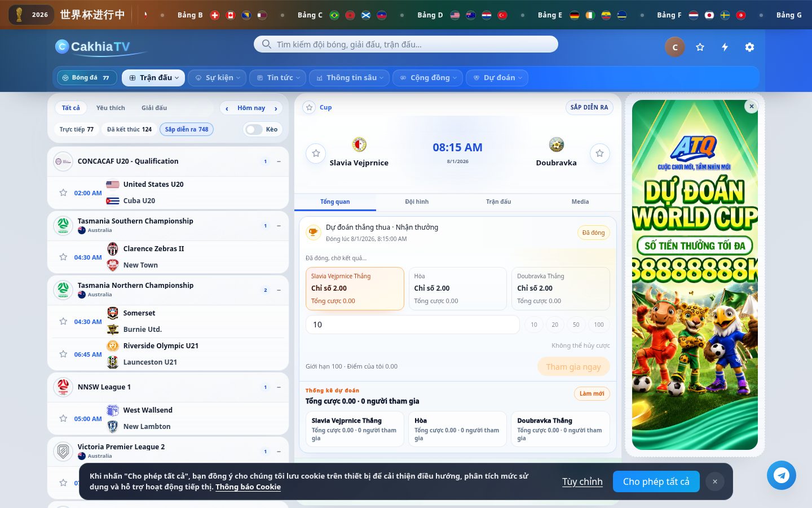Favorite the Somerset vs Burnie Utd. match
This screenshot has height=508, width=812.
point(63,321)
